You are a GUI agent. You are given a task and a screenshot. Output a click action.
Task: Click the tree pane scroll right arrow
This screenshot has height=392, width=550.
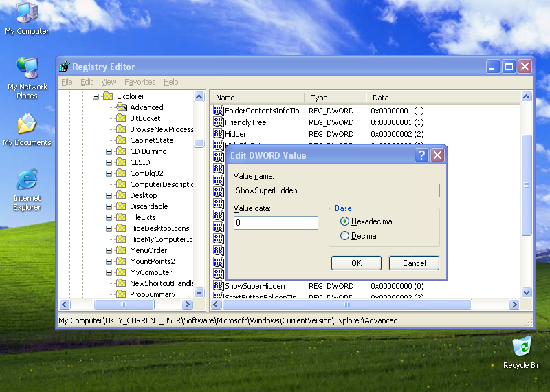click(187, 304)
